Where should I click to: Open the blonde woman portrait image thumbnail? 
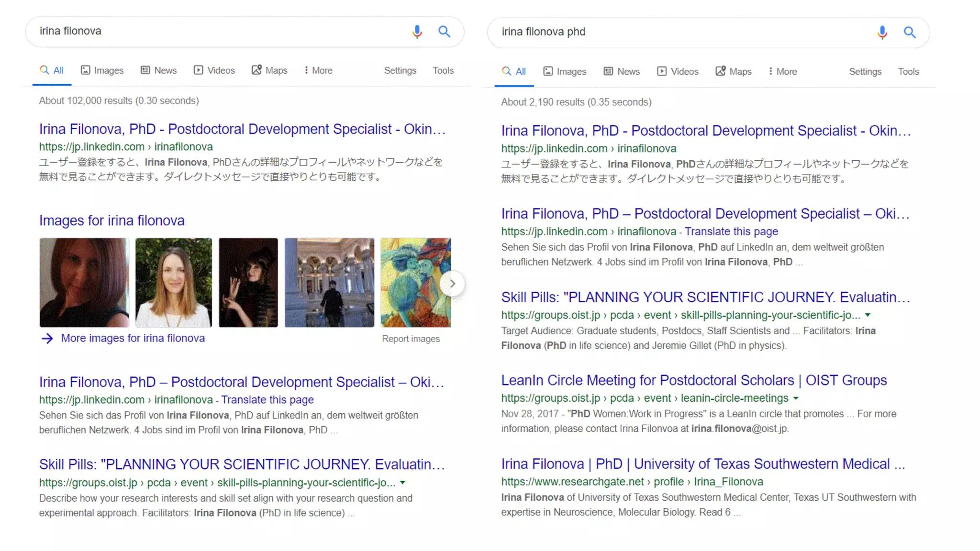tap(174, 283)
